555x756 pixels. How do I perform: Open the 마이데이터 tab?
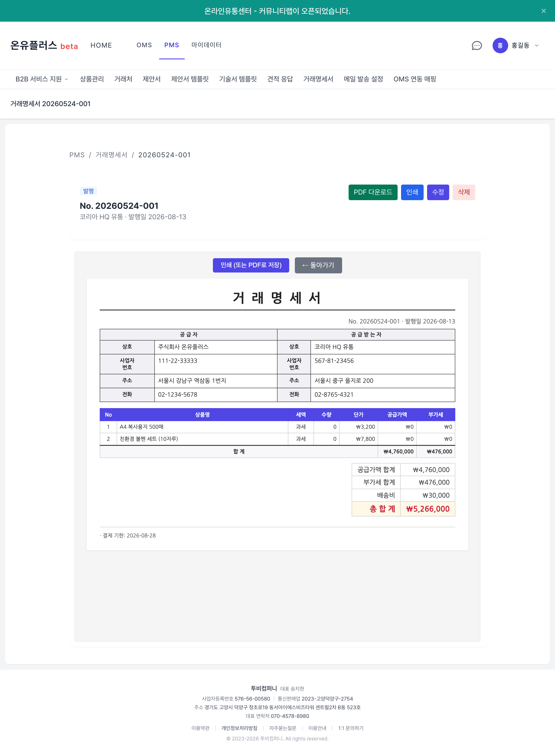(x=206, y=45)
